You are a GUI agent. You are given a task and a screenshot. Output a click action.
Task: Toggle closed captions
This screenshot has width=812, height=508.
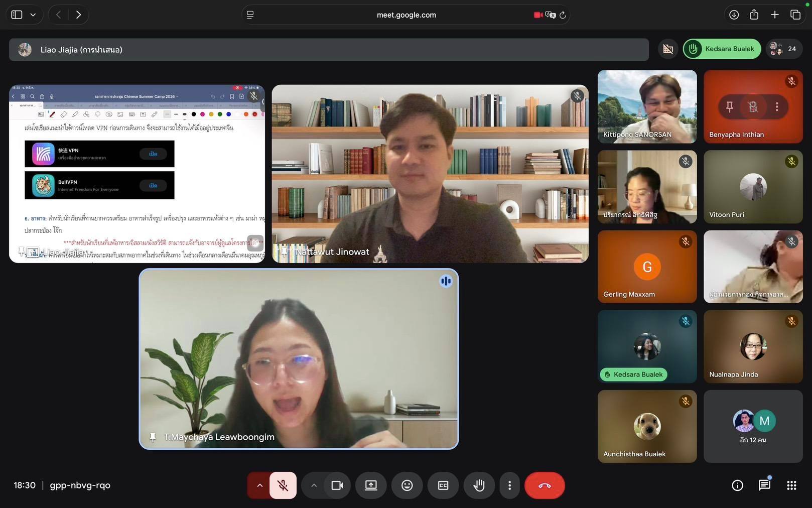(x=443, y=485)
